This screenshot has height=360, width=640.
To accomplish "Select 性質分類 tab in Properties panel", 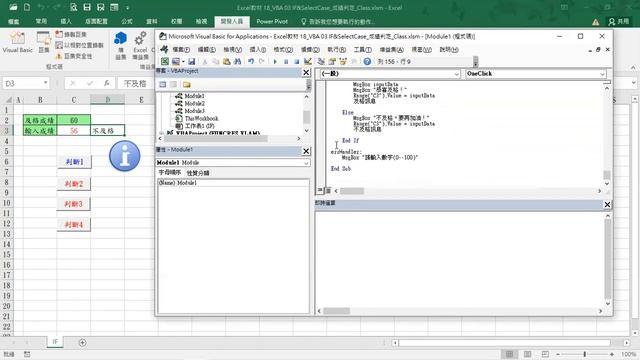I will 198,173.
